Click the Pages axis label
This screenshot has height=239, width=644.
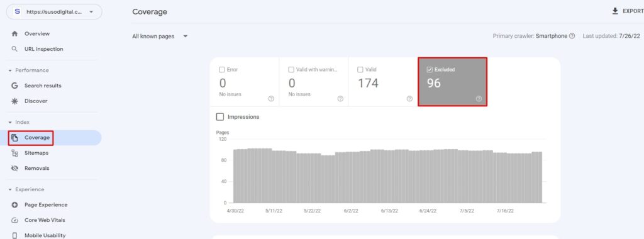(x=223, y=133)
